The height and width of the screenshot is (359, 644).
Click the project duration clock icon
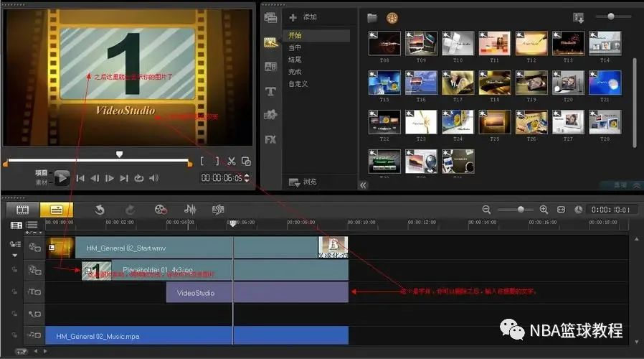(578, 210)
